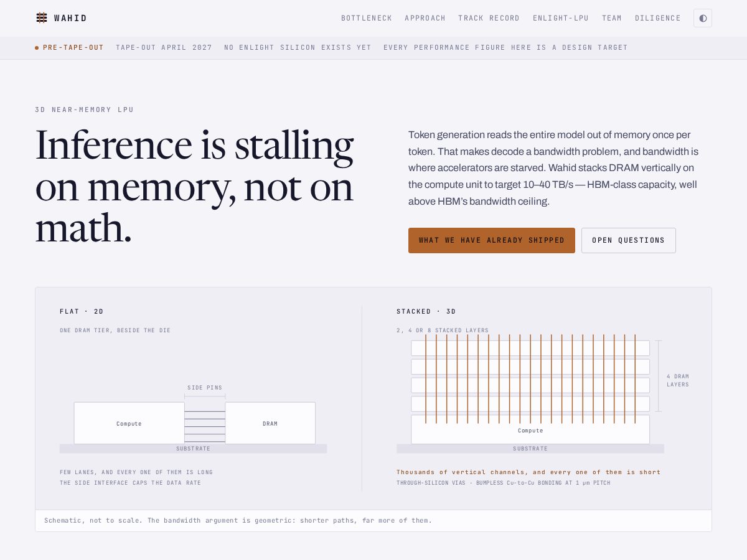Select the Tape-Out April 2027 text
Viewport: 747px width, 560px height.
point(164,47)
